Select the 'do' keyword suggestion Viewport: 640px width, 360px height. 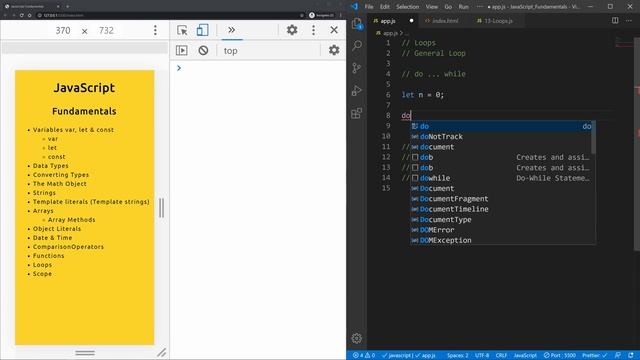coord(502,126)
